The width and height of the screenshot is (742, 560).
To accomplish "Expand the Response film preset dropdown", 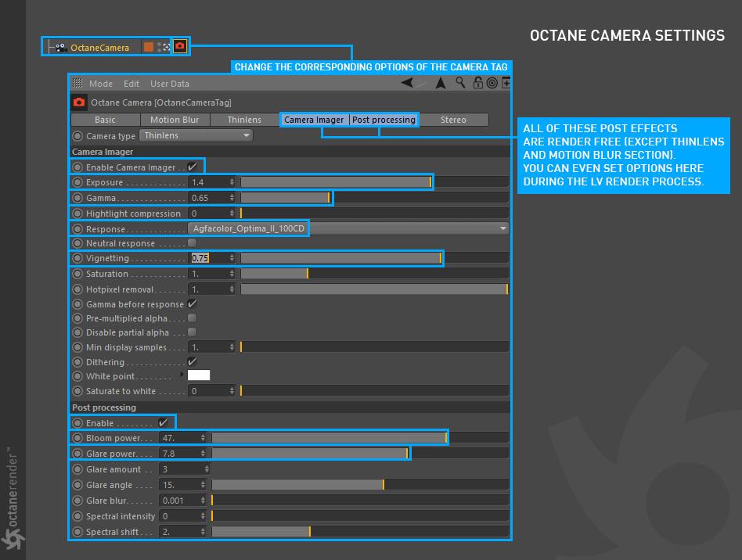I will [348, 228].
